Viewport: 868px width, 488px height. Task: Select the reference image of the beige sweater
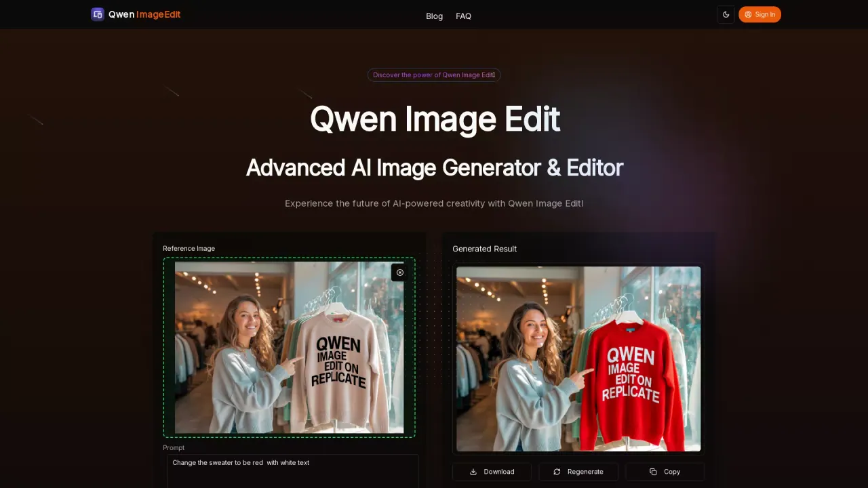[290, 348]
